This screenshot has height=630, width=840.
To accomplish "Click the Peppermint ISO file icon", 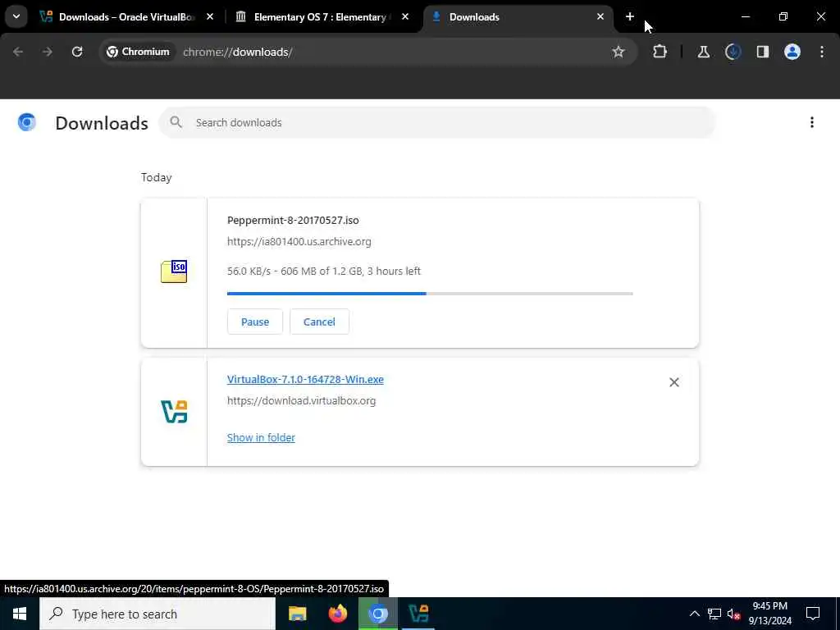I will [174, 272].
